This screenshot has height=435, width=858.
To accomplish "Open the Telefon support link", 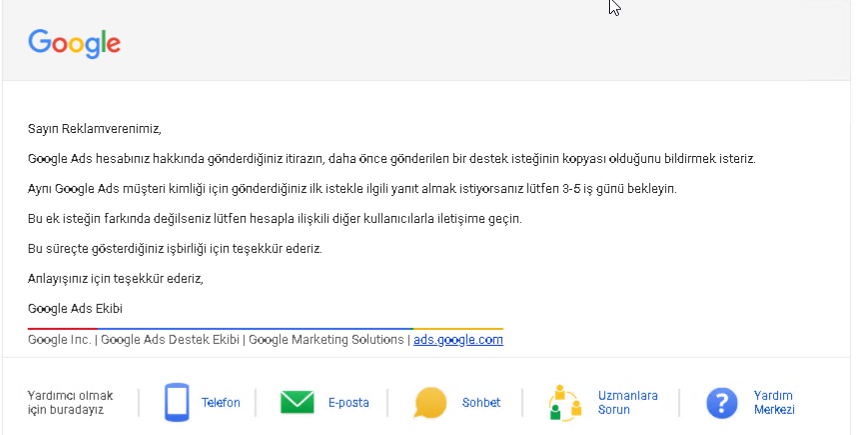I will point(221,403).
